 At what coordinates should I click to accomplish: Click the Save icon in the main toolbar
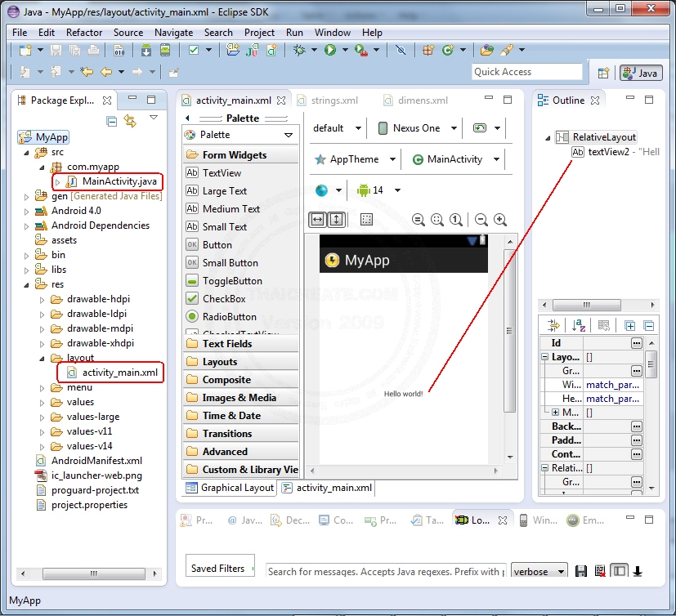(x=54, y=50)
